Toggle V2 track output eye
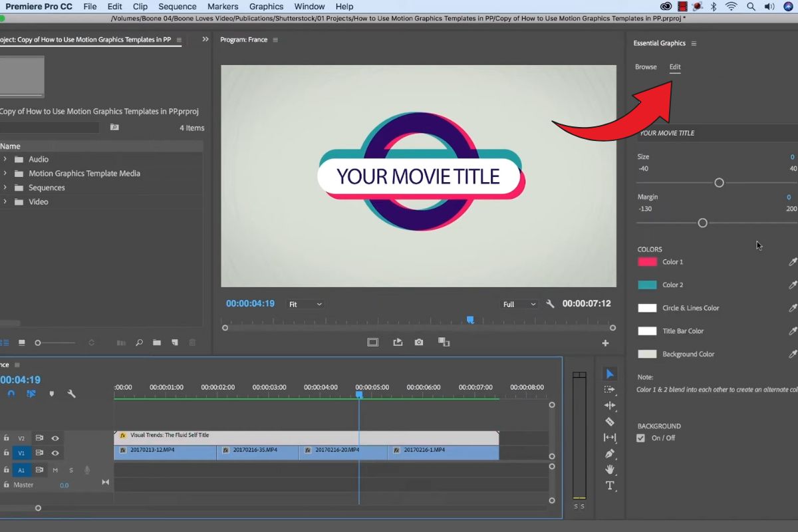This screenshot has width=798, height=532. pos(55,438)
